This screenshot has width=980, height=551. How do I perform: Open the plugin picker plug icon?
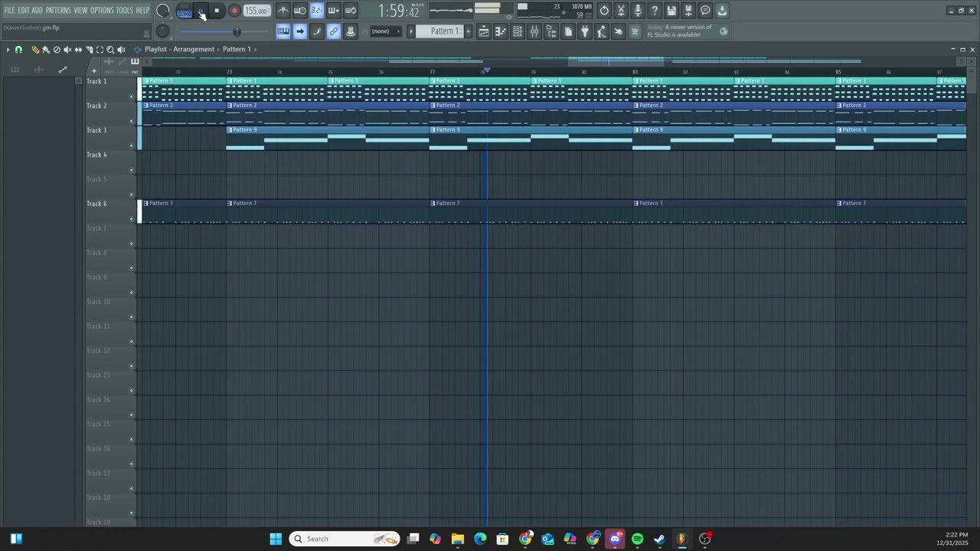coord(585,31)
